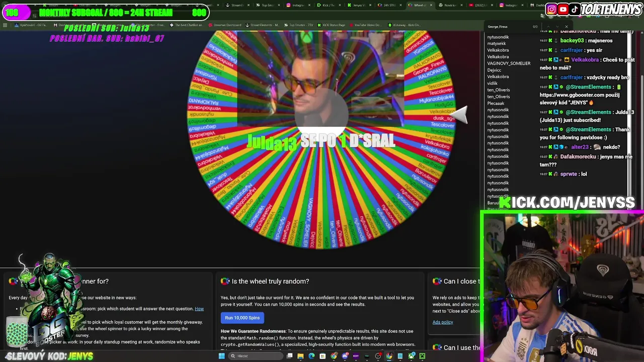Switch to the 24h STREAM browser tab
The width and height of the screenshot is (644, 362).
(x=388, y=5)
